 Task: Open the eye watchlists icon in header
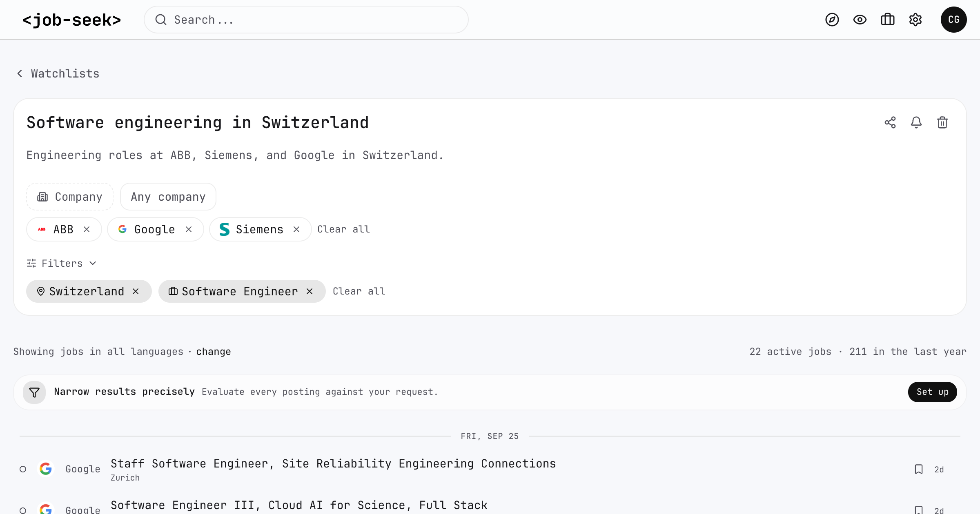point(860,20)
